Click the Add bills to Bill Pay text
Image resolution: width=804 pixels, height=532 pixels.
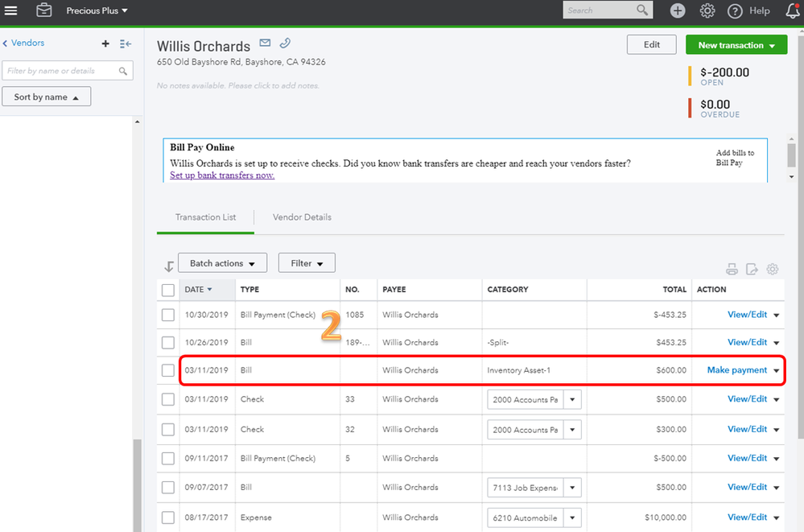(x=735, y=158)
